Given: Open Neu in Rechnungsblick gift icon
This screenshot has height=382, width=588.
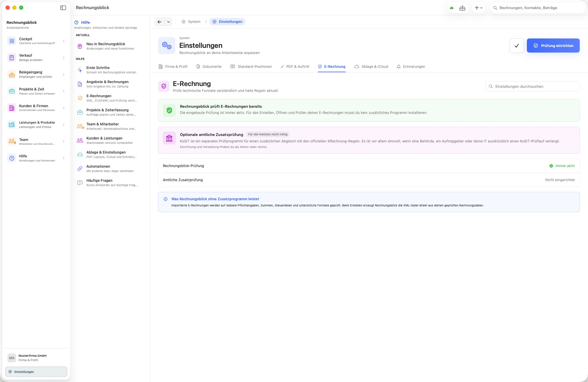Looking at the screenshot, I should pyautogui.click(x=80, y=46).
